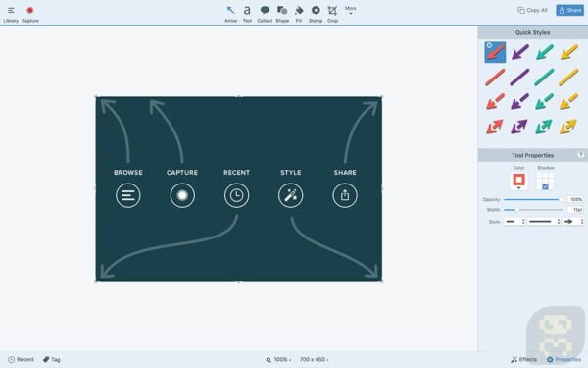Open the red Color swatch picker
Screen dimensions: 588x368
(x=518, y=181)
